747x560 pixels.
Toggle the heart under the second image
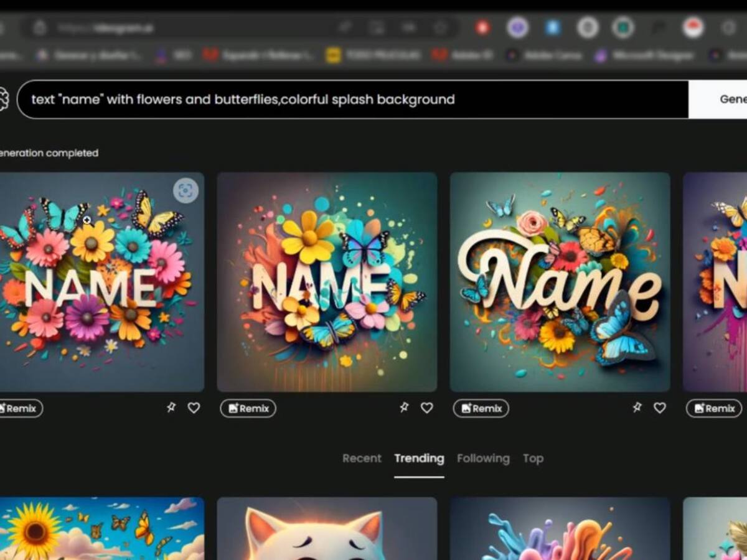pyautogui.click(x=427, y=408)
